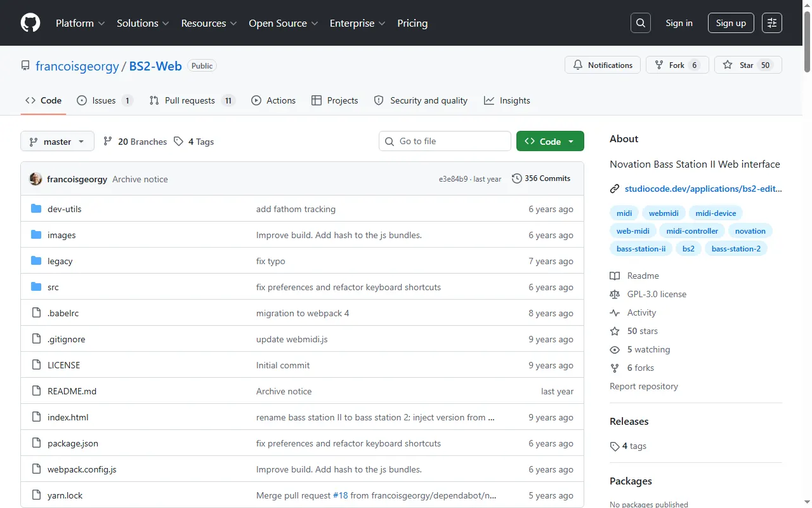Expand the Open Source menu

(x=284, y=23)
